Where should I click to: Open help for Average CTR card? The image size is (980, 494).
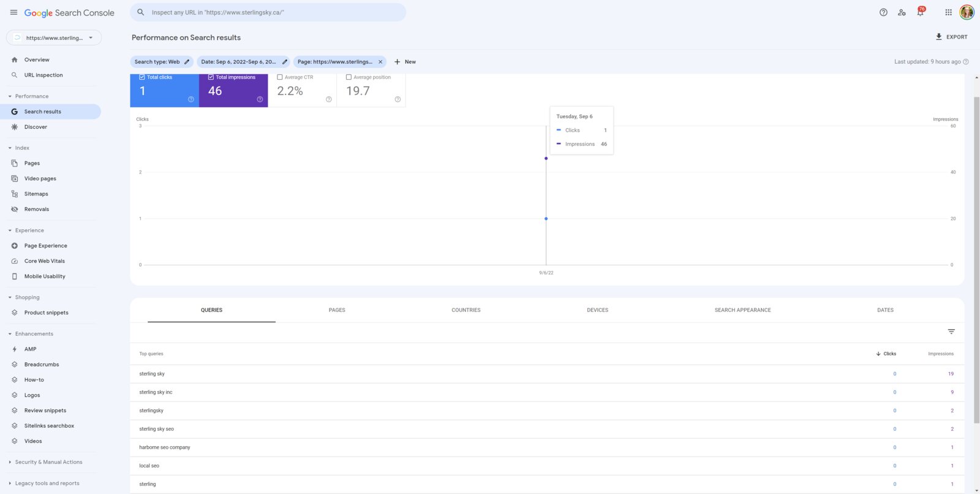tap(329, 99)
